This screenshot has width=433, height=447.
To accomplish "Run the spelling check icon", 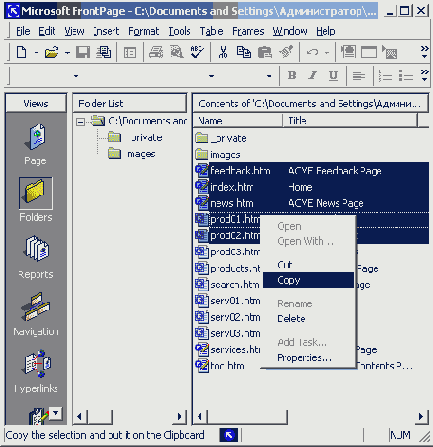I will 197,53.
